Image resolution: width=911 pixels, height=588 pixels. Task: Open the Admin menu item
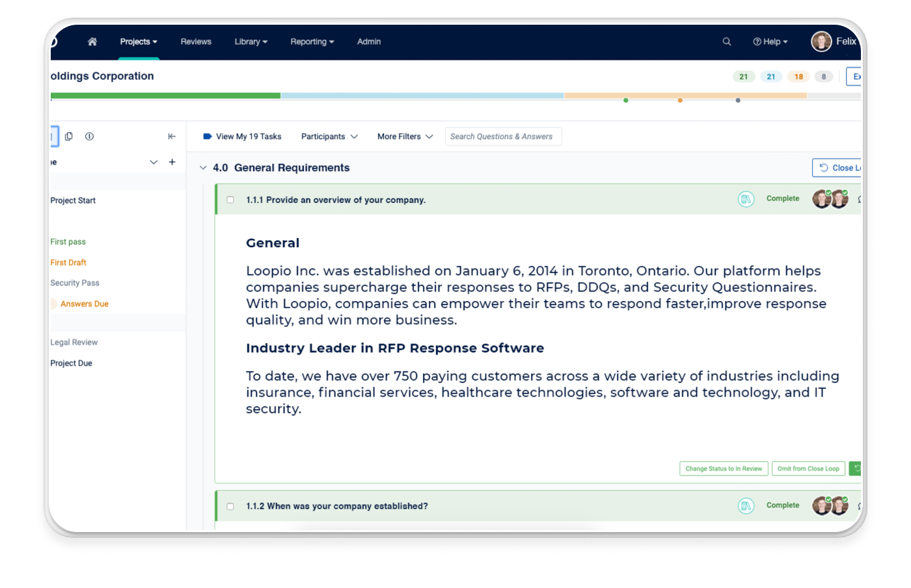pos(369,42)
